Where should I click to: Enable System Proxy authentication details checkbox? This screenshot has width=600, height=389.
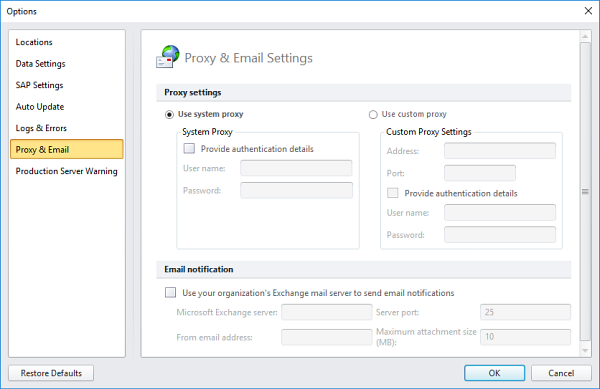pyautogui.click(x=189, y=148)
